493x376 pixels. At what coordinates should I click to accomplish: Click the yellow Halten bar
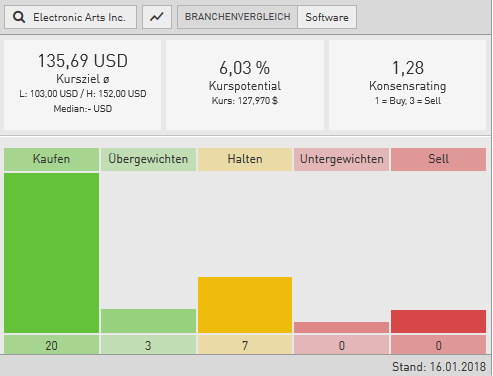pos(245,305)
